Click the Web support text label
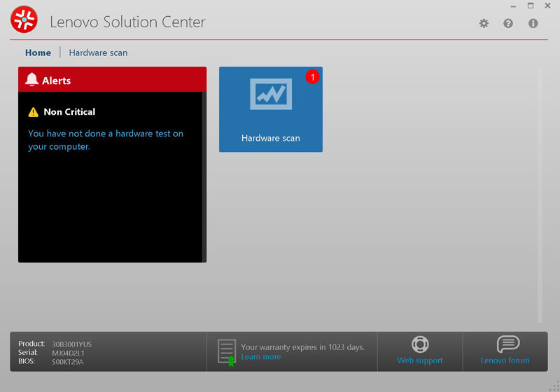Viewport: 560px width, 392px height. tap(420, 360)
